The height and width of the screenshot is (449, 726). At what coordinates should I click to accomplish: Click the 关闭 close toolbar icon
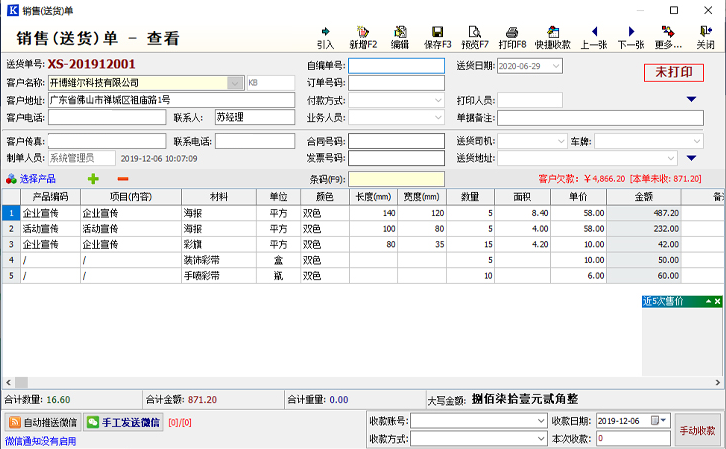pyautogui.click(x=706, y=38)
